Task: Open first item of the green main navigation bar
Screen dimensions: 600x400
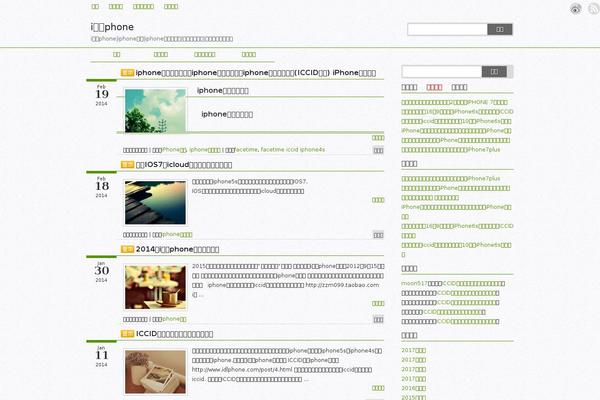Action: point(117,54)
